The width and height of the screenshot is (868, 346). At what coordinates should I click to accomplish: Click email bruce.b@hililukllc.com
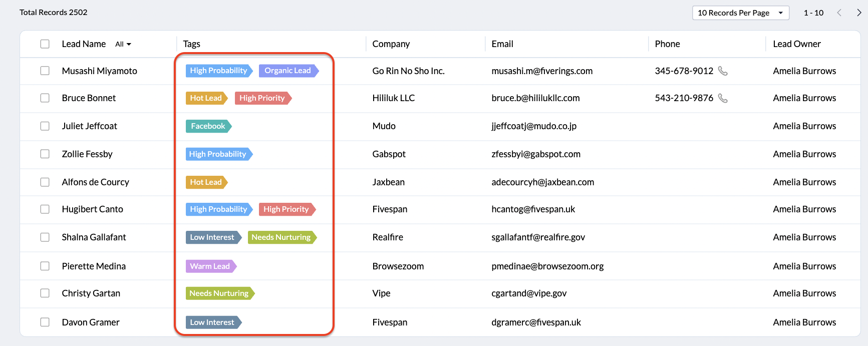click(x=535, y=98)
